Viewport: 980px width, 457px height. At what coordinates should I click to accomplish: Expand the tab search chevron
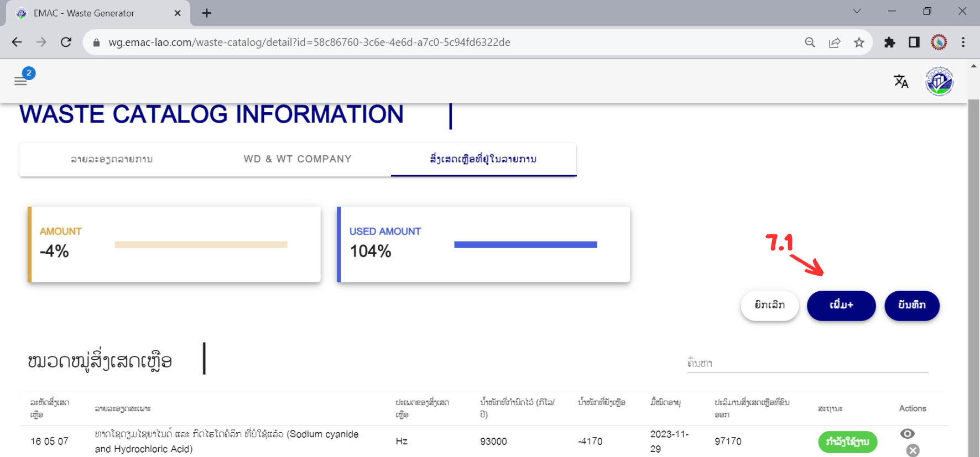pyautogui.click(x=857, y=12)
